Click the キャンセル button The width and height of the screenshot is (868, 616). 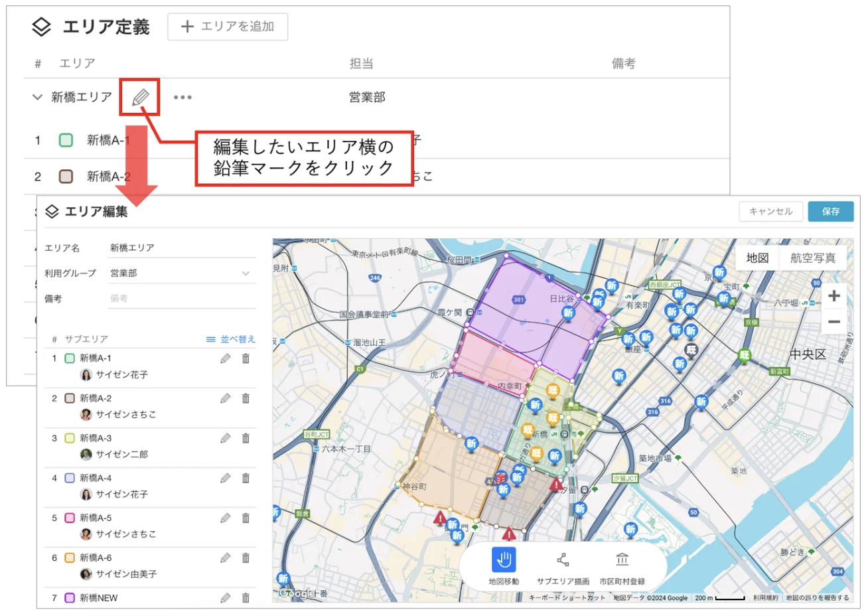pos(770,211)
